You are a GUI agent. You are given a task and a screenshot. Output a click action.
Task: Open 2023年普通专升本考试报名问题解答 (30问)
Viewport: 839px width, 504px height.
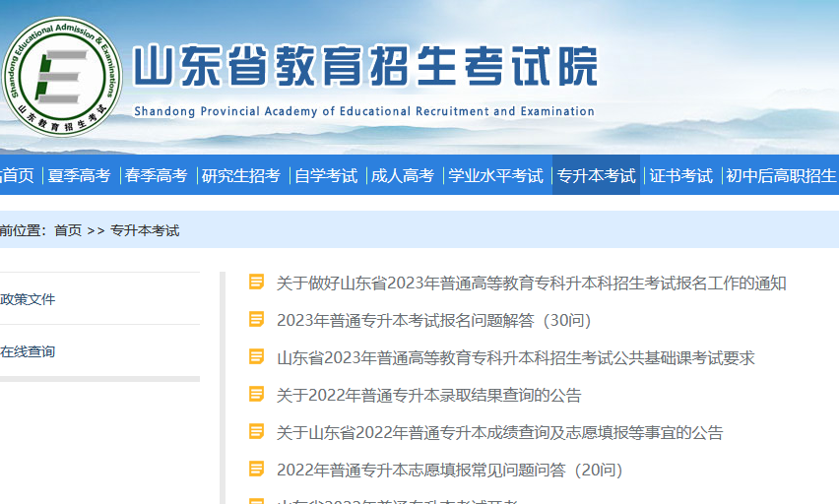pos(434,320)
